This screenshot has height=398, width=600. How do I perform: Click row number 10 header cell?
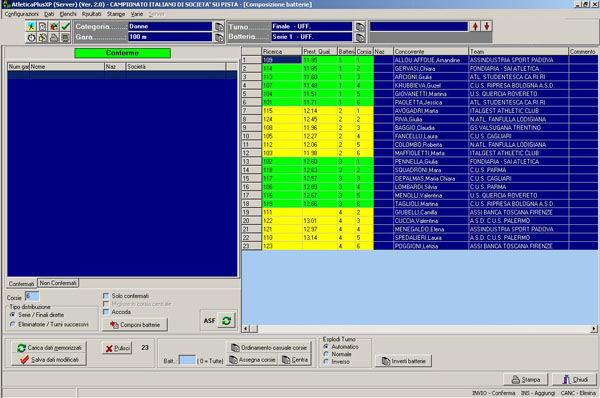[251, 136]
